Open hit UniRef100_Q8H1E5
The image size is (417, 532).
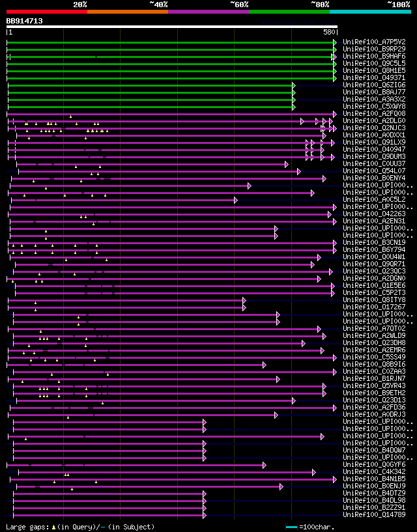tap(374, 70)
